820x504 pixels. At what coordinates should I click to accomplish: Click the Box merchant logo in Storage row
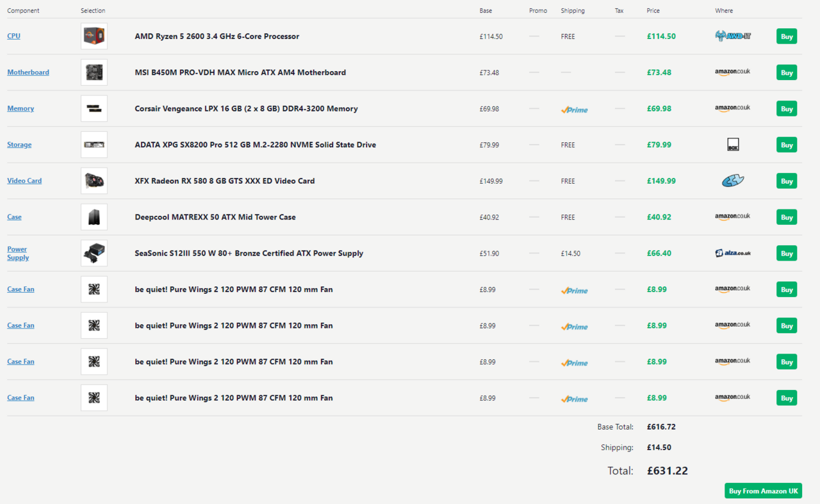point(733,145)
